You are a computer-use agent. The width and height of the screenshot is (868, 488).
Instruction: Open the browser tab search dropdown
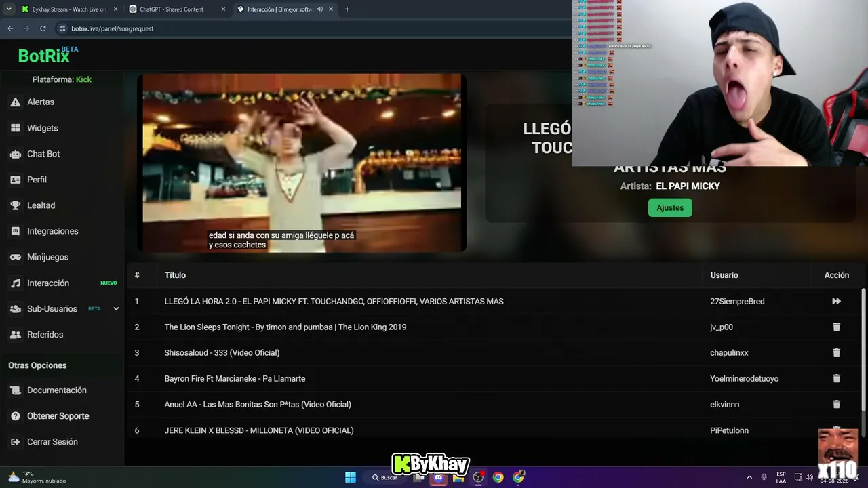pyautogui.click(x=9, y=9)
